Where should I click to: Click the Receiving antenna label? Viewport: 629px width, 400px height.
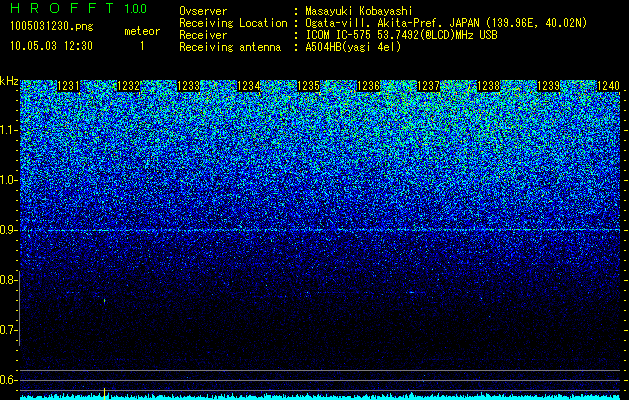click(230, 47)
